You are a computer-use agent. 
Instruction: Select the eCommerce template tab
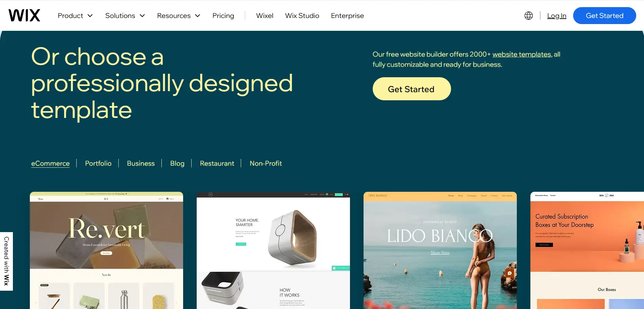(x=51, y=163)
